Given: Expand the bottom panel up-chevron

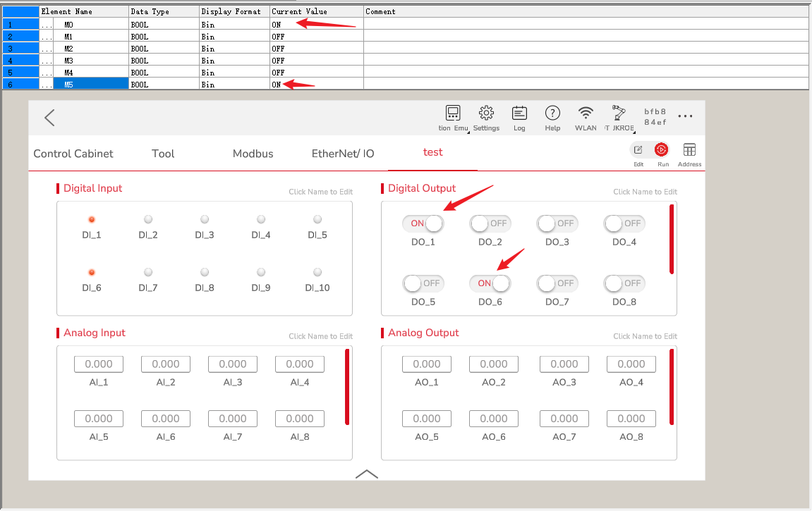Looking at the screenshot, I should click(367, 474).
